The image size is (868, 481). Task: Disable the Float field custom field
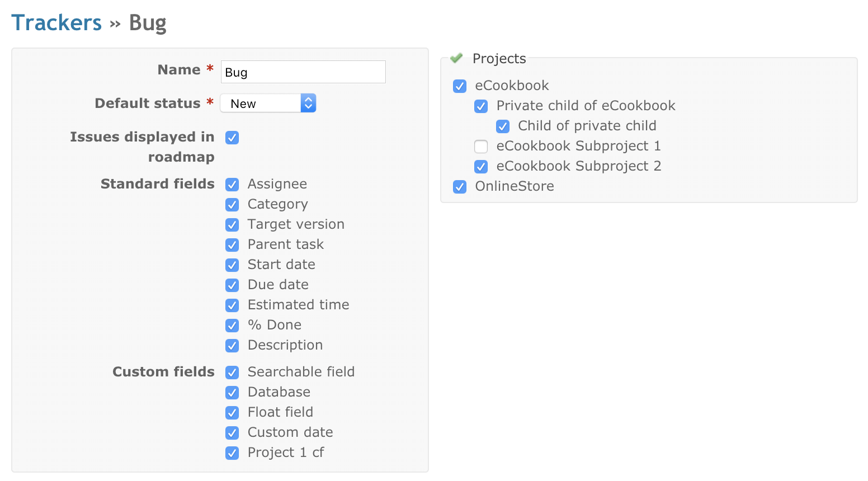[232, 413]
